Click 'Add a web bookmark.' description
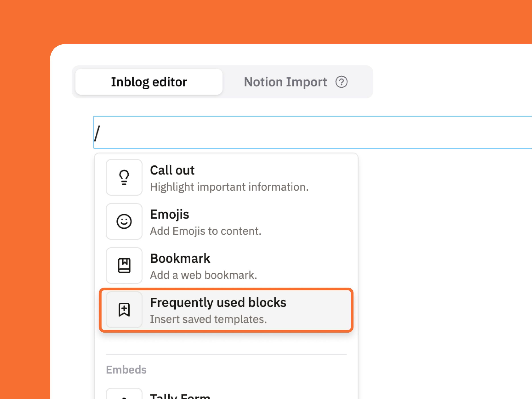This screenshot has width=532, height=399. [x=203, y=275]
